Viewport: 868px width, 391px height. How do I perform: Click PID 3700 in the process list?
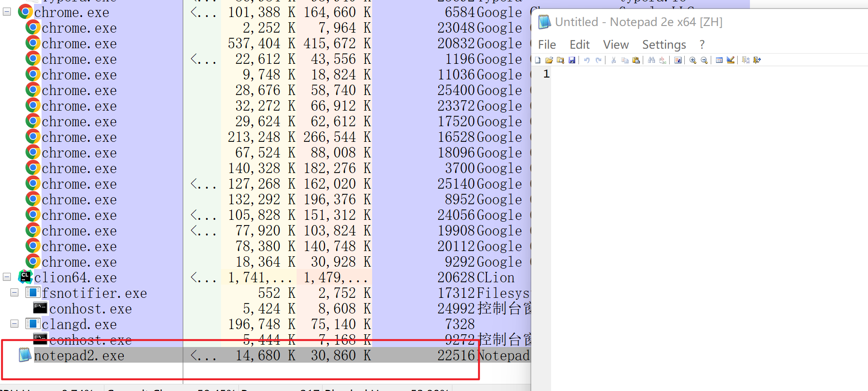(x=460, y=168)
